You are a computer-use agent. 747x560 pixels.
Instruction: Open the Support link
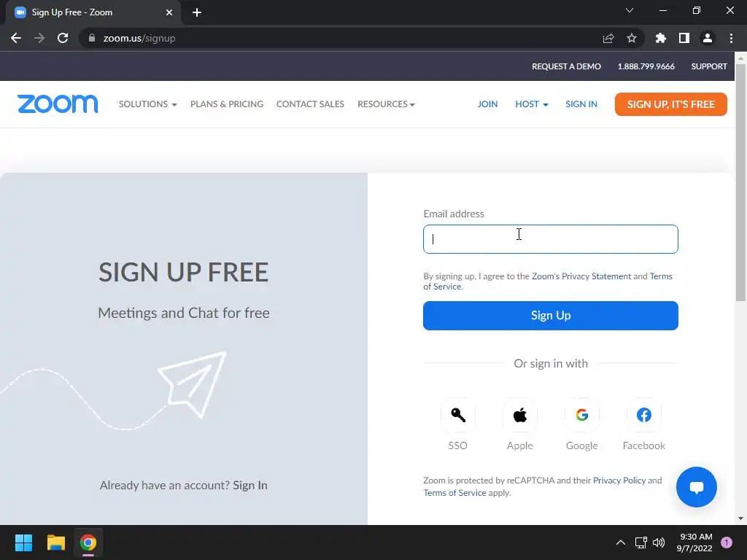tap(709, 66)
